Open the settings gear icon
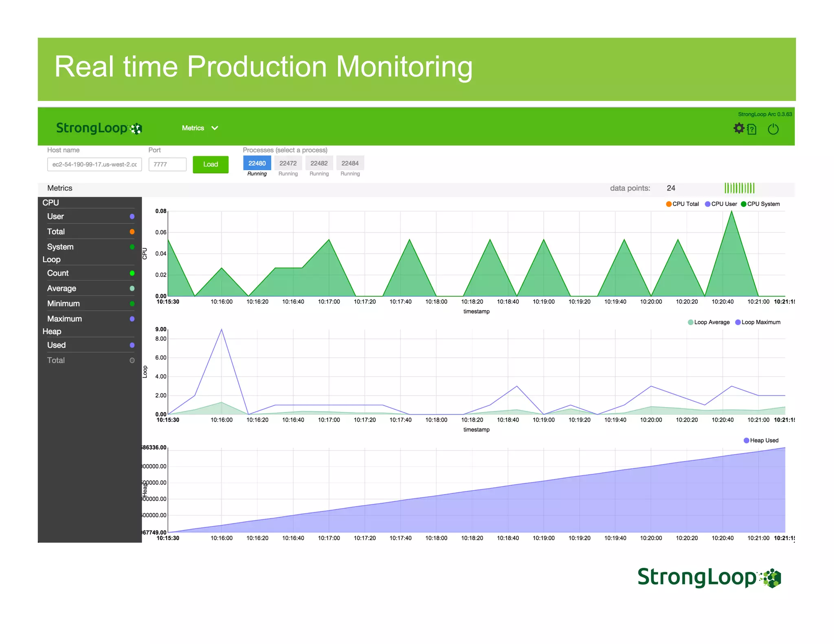This screenshot has height=644, width=834. 739,128
